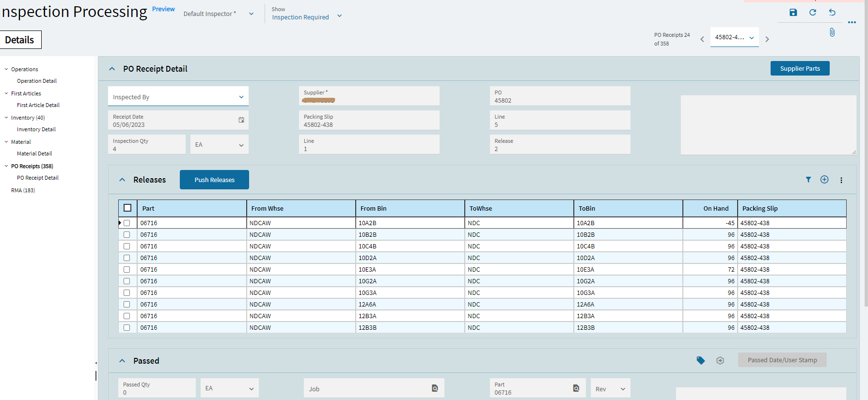868x400 pixels.
Task: Click the ToBin cell 12B3B
Action: pos(628,328)
